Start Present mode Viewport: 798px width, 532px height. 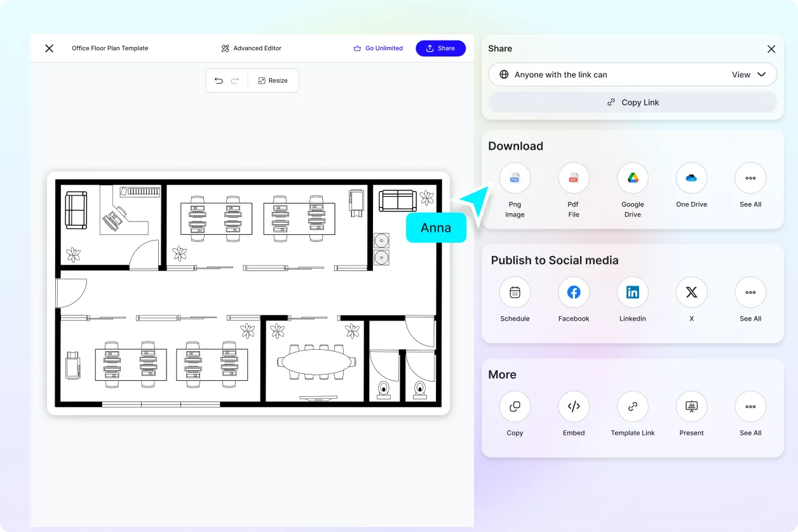691,407
